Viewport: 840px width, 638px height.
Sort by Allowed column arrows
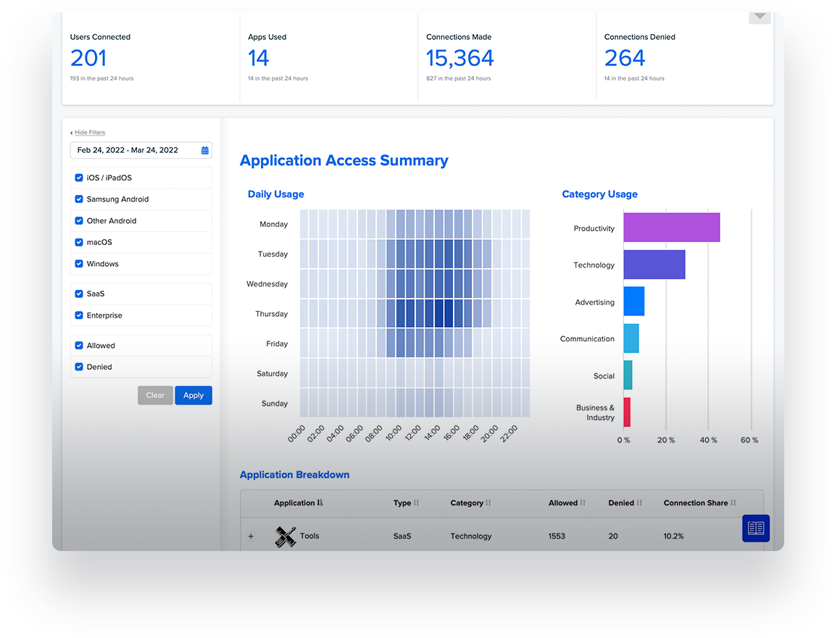583,503
